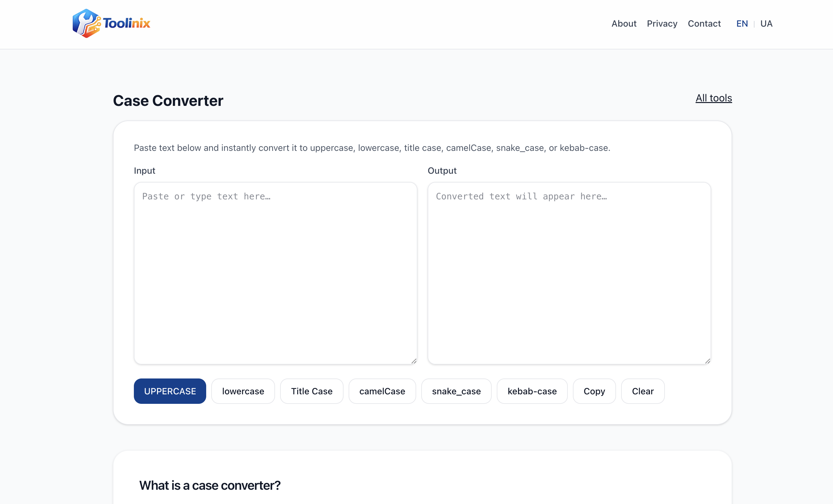The height and width of the screenshot is (504, 833).
Task: Switch language to EN
Action: pos(742,24)
